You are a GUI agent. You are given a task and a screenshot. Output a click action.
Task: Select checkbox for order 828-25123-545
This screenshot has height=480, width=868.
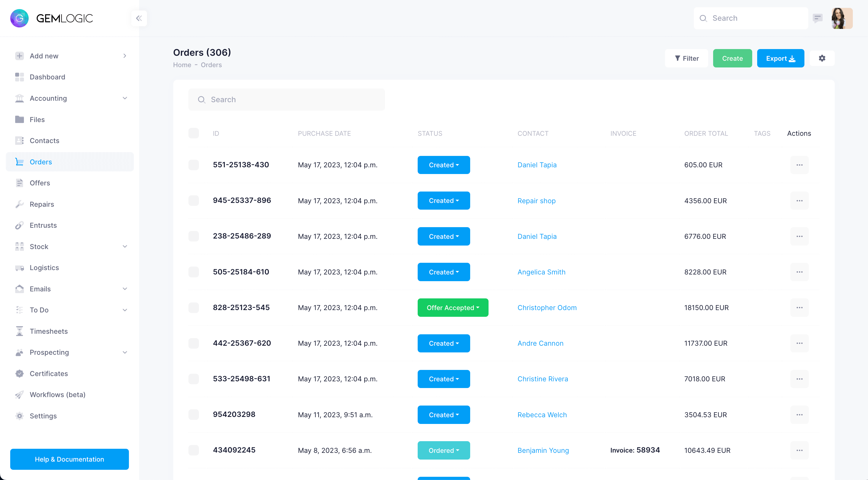(193, 308)
